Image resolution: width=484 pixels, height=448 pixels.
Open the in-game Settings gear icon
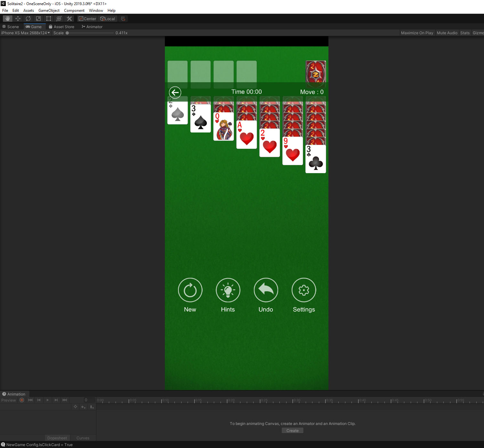303,290
